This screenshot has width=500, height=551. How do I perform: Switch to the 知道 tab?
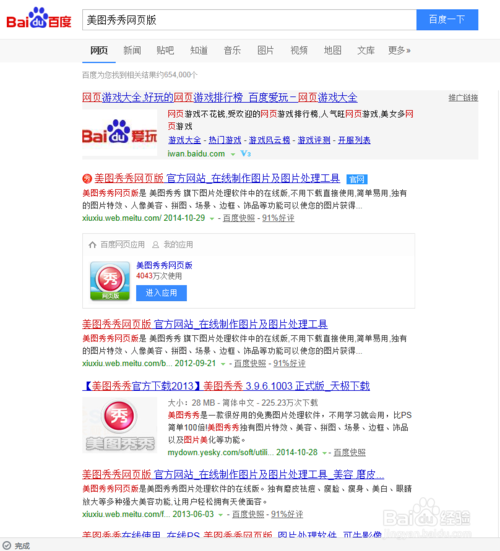coord(199,50)
